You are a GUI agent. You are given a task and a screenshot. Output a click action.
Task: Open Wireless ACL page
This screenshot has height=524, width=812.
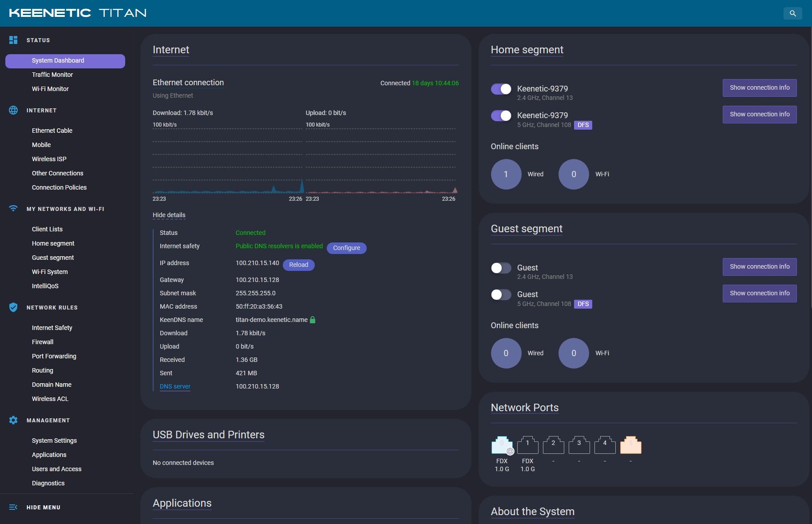[50, 399]
